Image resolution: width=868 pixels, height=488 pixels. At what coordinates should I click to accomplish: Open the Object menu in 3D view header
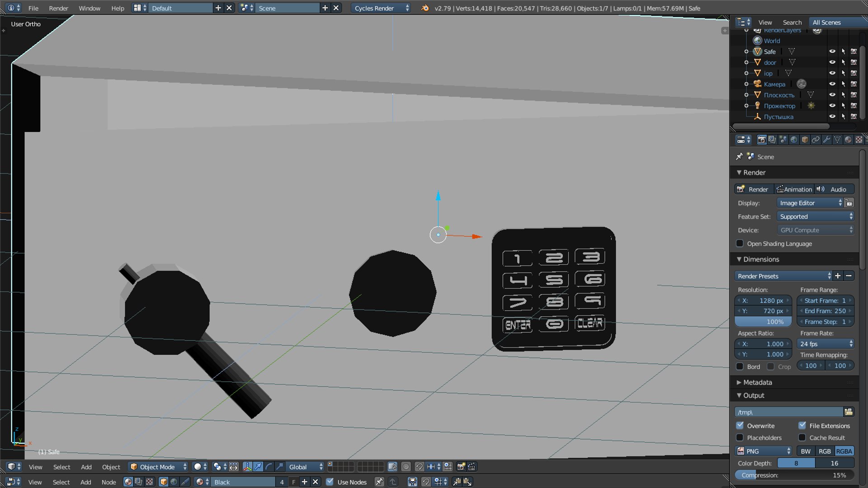(111, 467)
